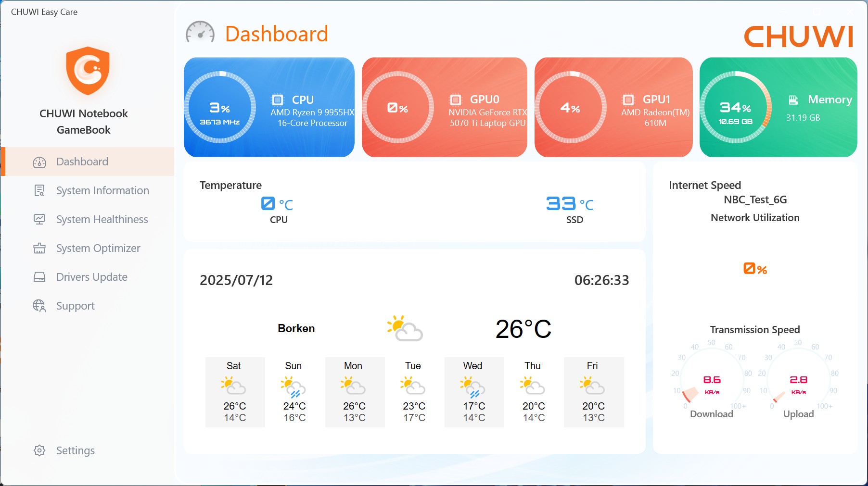Screen dimensions: 868x486
Task: Click the CPU usage ring showing 3%
Action: coord(220,107)
